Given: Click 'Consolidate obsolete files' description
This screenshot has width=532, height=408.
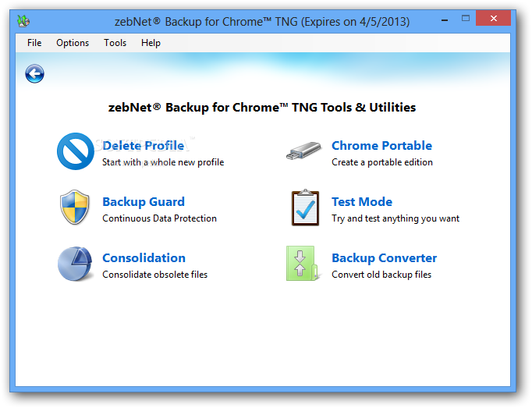Looking at the screenshot, I should tap(155, 275).
